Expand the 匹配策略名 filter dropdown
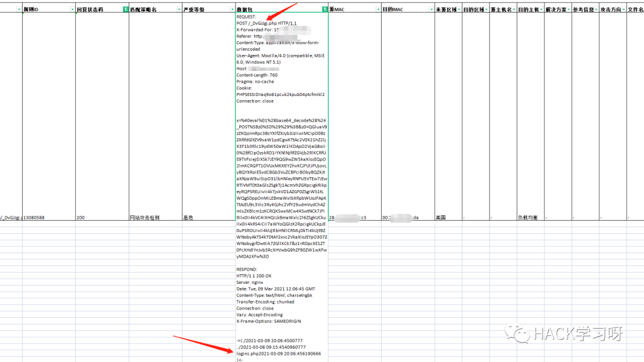The width and height of the screenshot is (644, 362). [179, 10]
